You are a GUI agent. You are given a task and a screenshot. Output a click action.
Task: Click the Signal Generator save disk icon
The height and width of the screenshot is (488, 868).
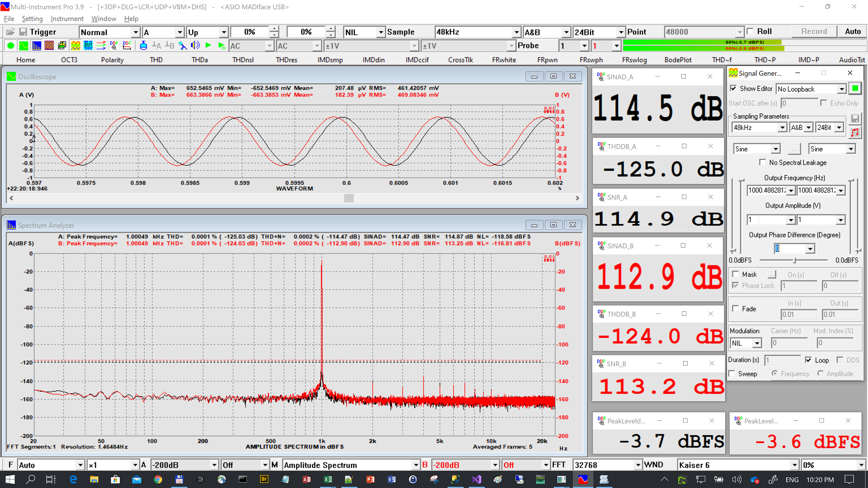coord(855,118)
